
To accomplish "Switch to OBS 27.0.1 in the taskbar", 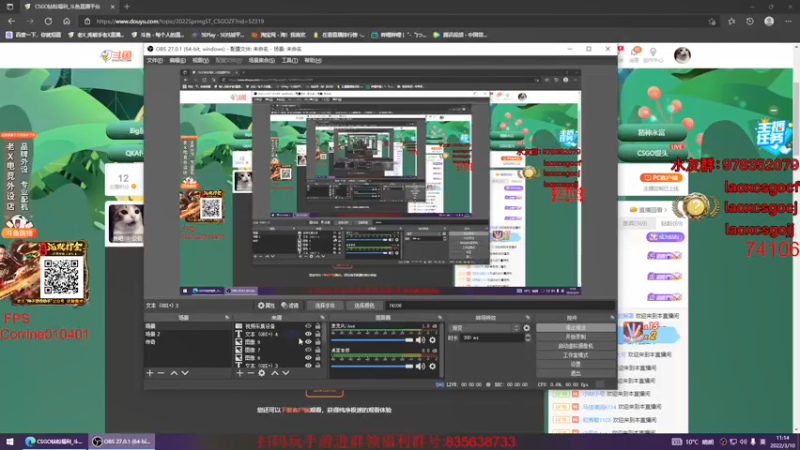I will 122,441.
